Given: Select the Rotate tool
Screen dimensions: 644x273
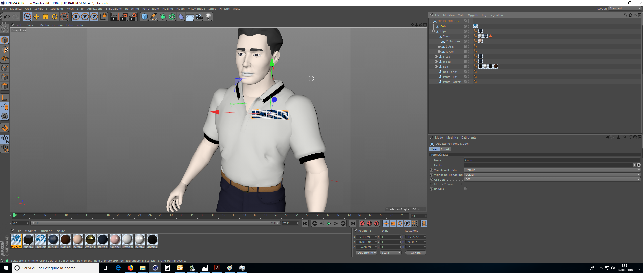Looking at the screenshot, I should coord(55,17).
